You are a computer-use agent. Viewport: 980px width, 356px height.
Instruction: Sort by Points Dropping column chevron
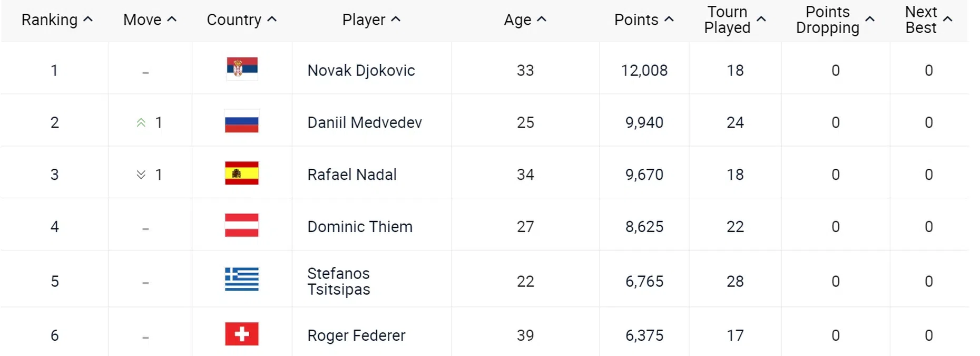click(870, 20)
